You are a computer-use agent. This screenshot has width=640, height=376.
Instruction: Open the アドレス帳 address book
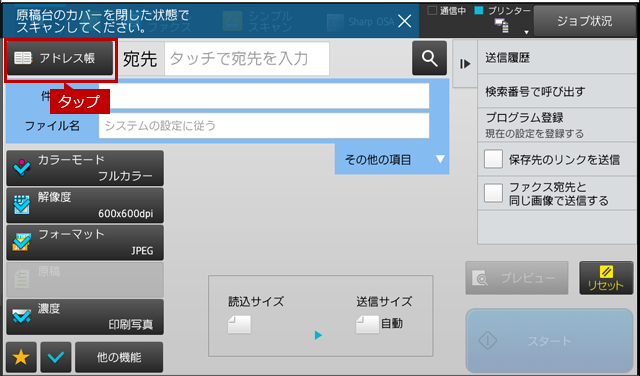pos(60,58)
